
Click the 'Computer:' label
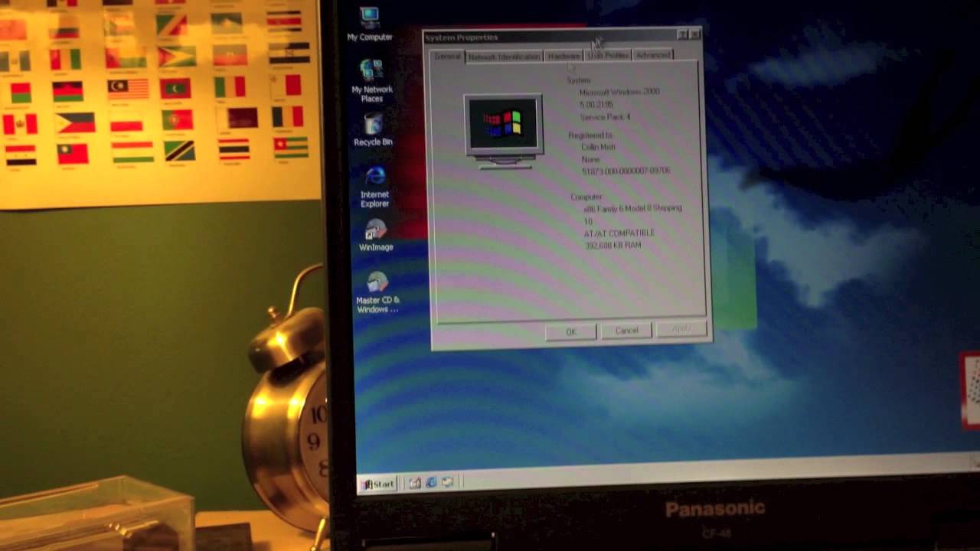pyautogui.click(x=586, y=197)
